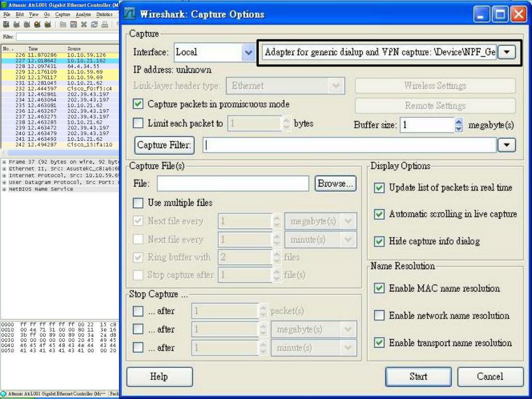Expand the Ethernet II tree node

(x=4, y=169)
